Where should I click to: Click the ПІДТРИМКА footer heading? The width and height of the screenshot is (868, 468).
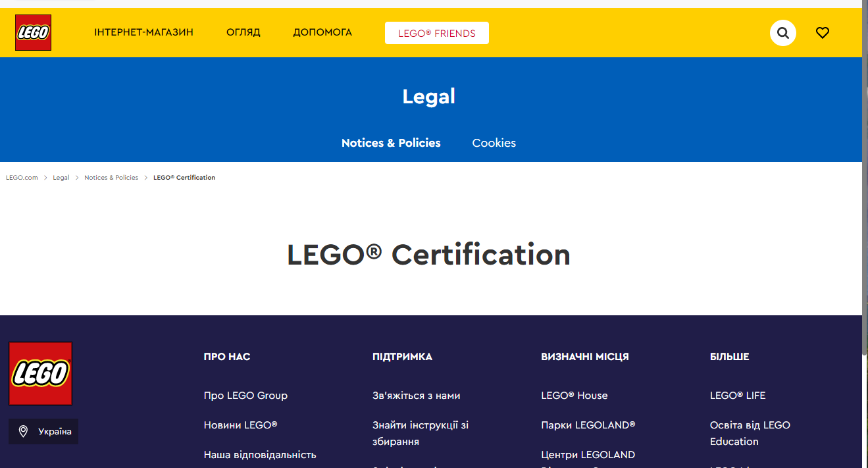pyautogui.click(x=402, y=357)
